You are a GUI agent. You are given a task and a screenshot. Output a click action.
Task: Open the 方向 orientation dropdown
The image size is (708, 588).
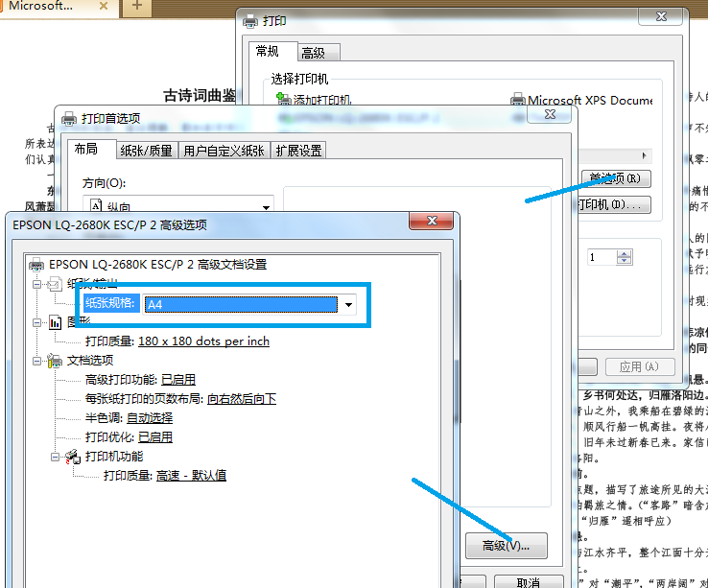266,206
